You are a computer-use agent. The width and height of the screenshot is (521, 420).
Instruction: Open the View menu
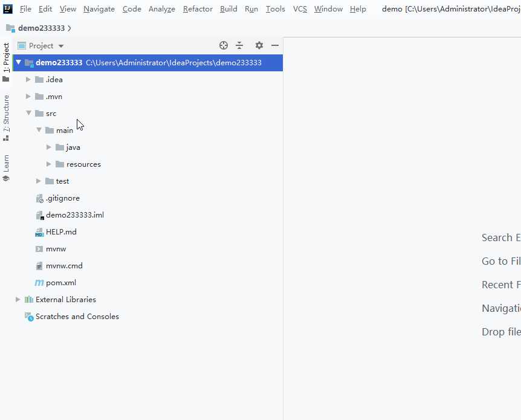point(68,9)
